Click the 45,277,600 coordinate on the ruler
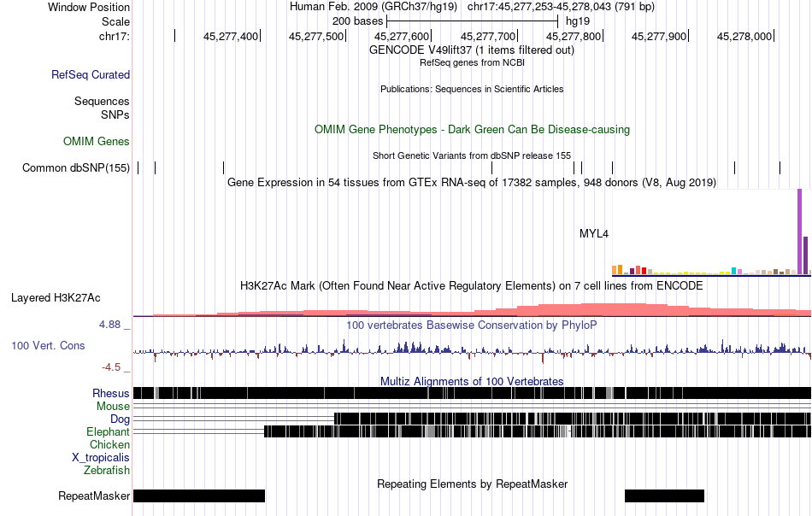 coord(402,36)
